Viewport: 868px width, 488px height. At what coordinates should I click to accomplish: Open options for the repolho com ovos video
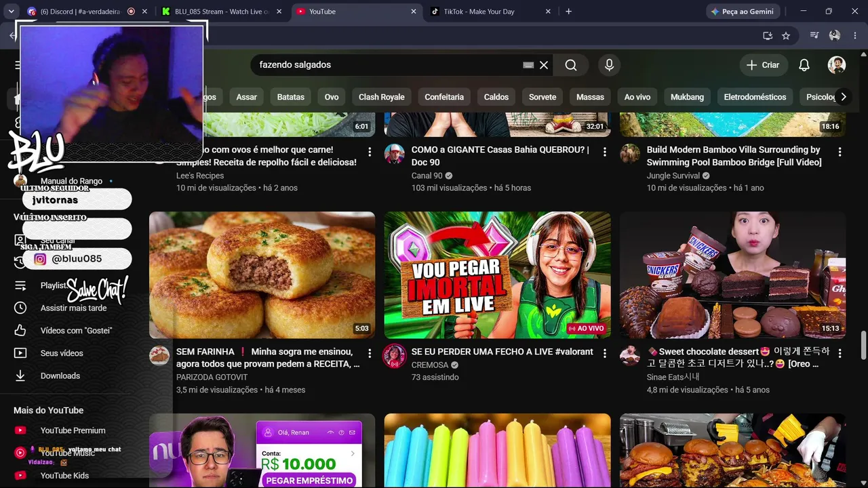point(370,152)
